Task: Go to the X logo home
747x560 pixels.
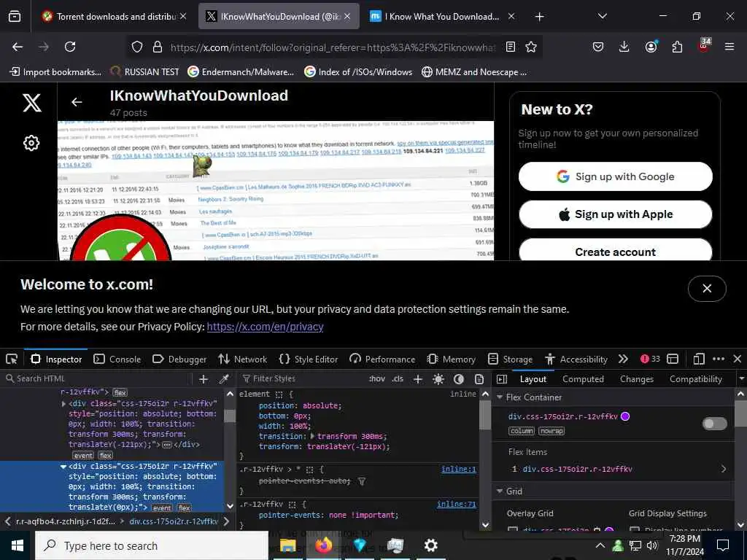Action: pyautogui.click(x=32, y=102)
